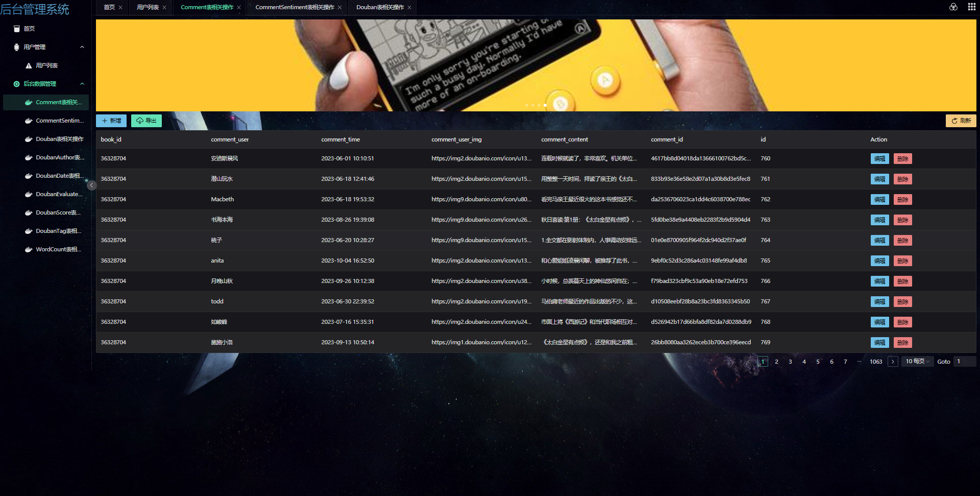The image size is (980, 496).
Task: Open WordCount表相 sidebar menu item
Action: click(46, 249)
